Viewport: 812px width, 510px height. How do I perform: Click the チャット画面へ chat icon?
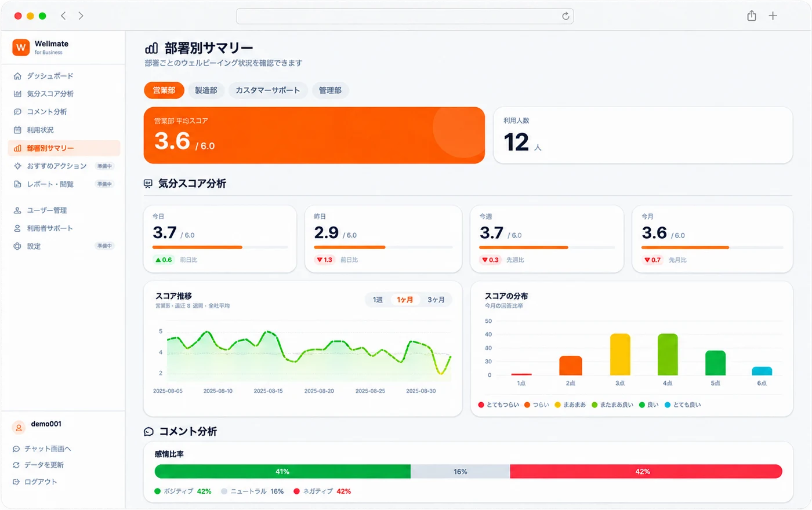(16, 449)
